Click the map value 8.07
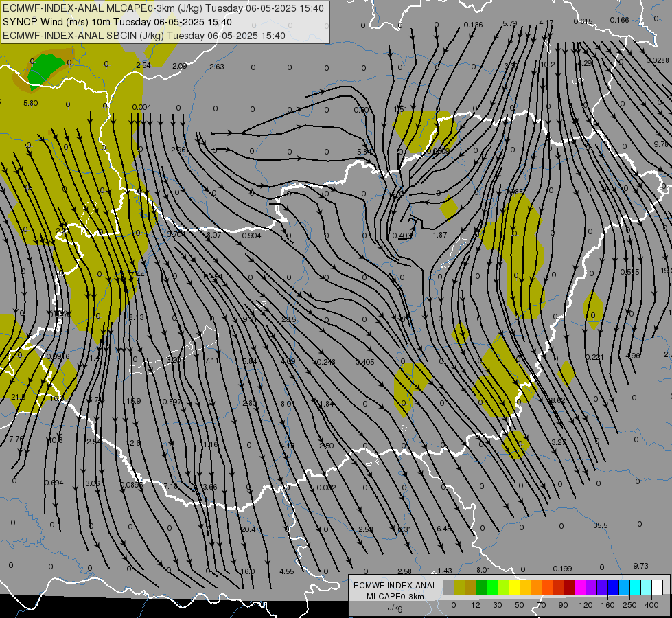Image resolution: width=672 pixels, height=618 pixels. coord(214,235)
